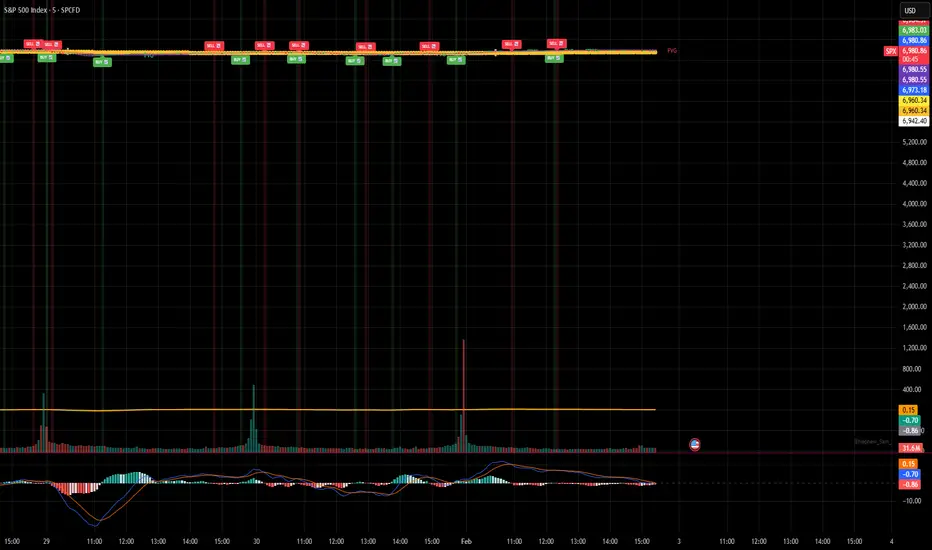Click the 30 date on time axis
Image resolution: width=932 pixels, height=550 pixels.
coord(256,542)
